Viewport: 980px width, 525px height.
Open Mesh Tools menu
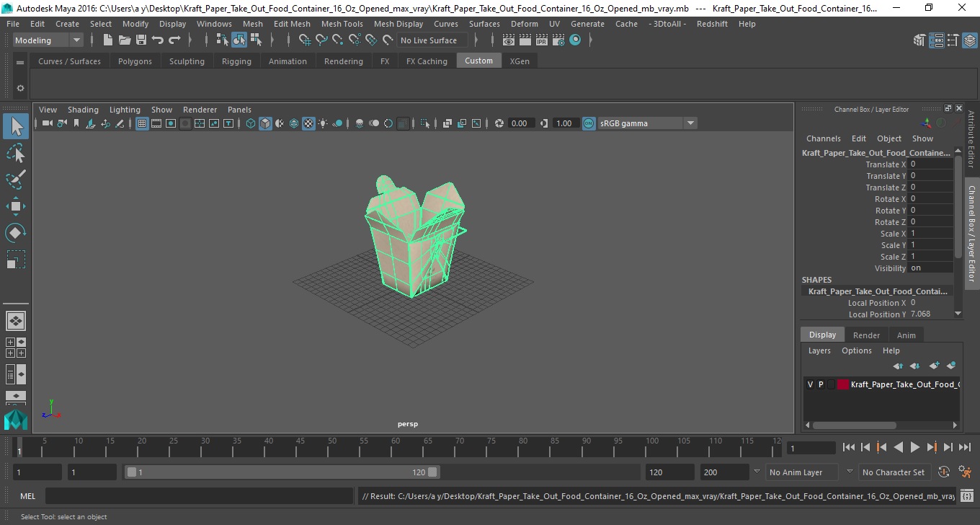coord(342,24)
